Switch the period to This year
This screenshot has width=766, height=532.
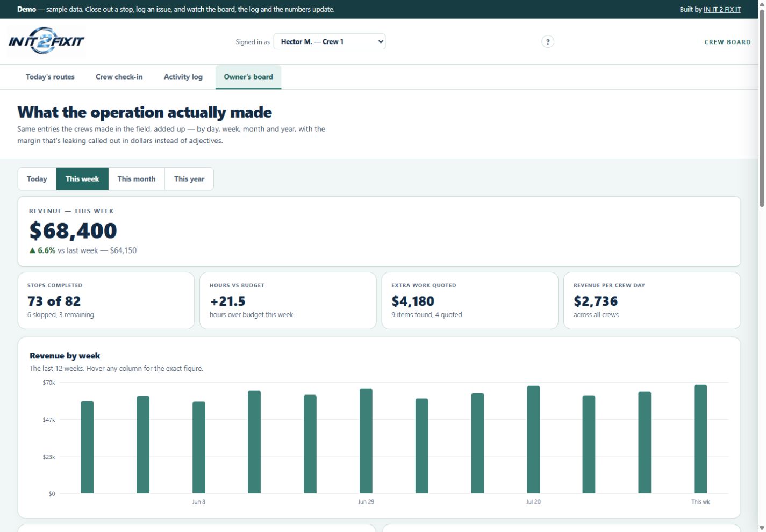tap(189, 179)
